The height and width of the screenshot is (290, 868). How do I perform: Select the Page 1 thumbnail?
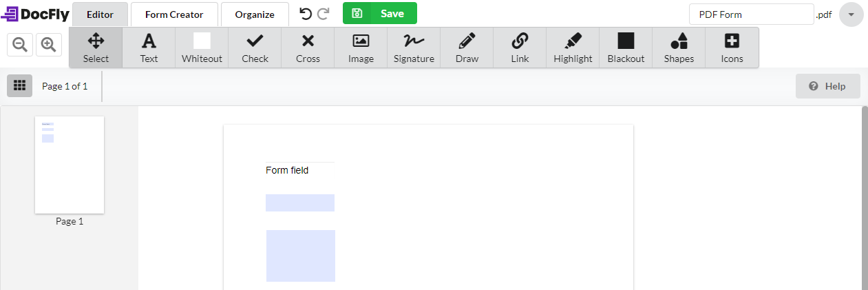(70, 165)
